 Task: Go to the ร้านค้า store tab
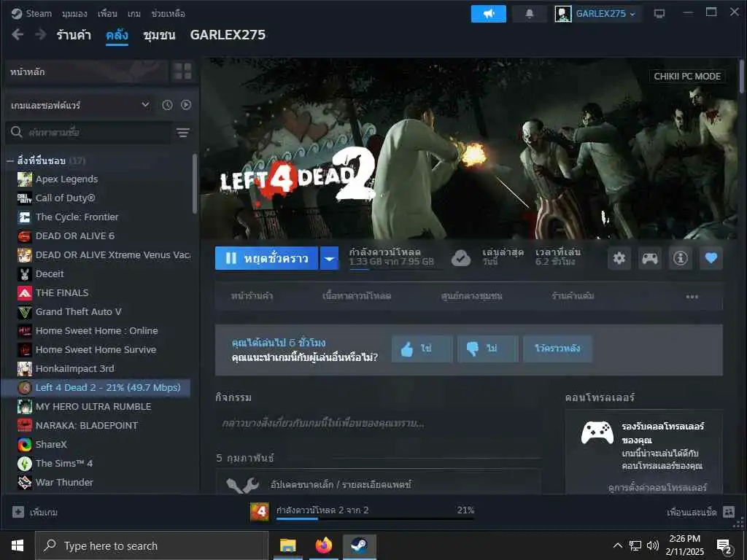click(x=74, y=35)
